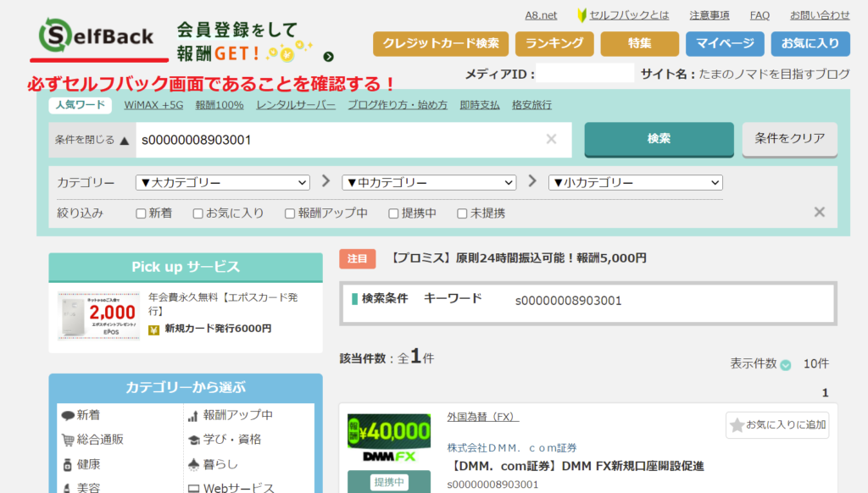Open お問い合わせ link
Image resolution: width=868 pixels, height=493 pixels.
(820, 15)
